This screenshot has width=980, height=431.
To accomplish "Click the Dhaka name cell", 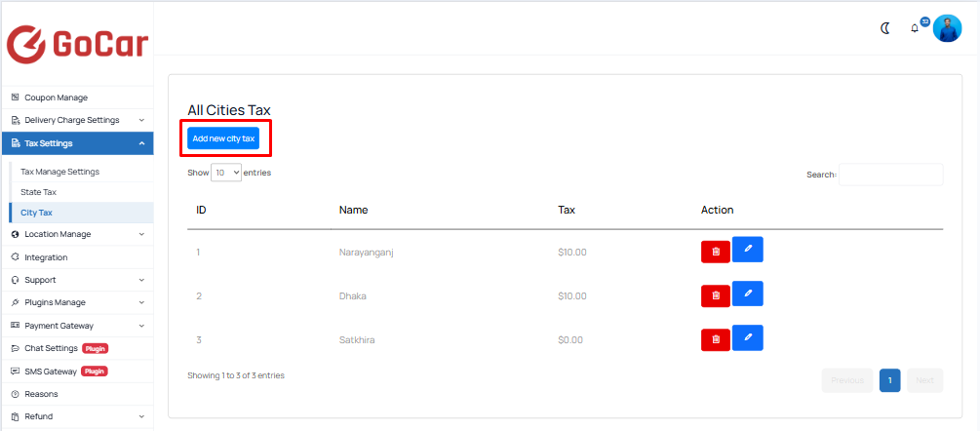I will tap(352, 296).
